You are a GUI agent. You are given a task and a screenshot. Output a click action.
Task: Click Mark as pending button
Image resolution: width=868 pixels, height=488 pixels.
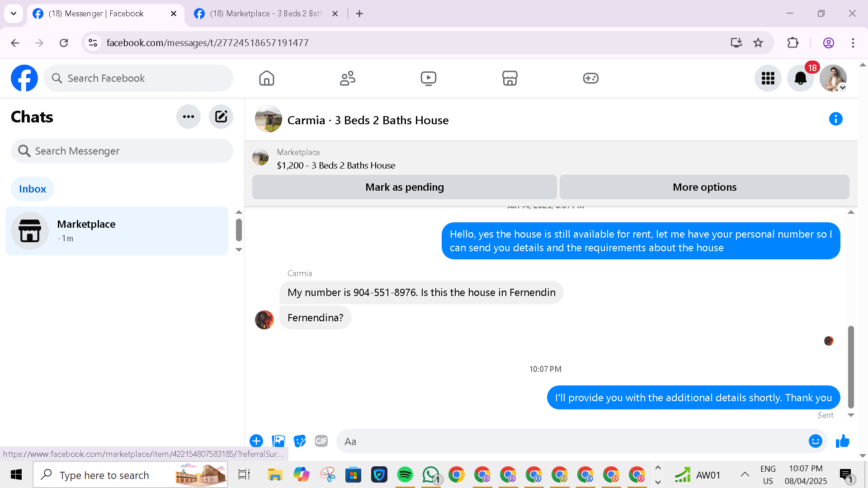point(404,187)
